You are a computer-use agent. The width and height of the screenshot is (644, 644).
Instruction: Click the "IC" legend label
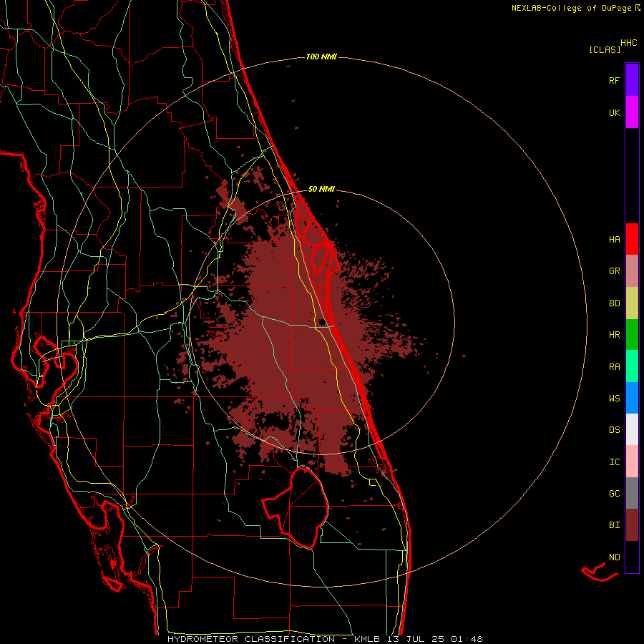[x=615, y=462]
